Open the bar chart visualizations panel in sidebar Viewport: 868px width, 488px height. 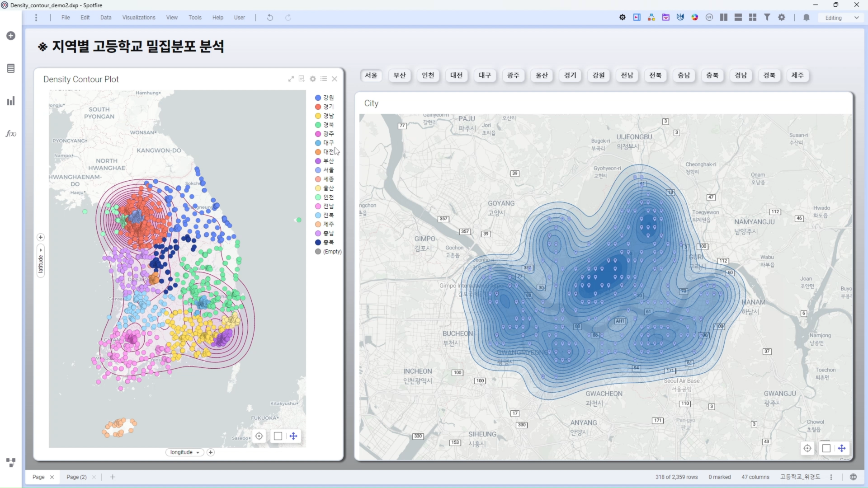pyautogui.click(x=11, y=101)
